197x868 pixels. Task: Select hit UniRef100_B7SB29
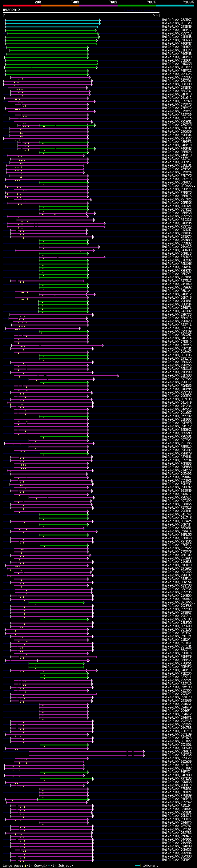177,257
